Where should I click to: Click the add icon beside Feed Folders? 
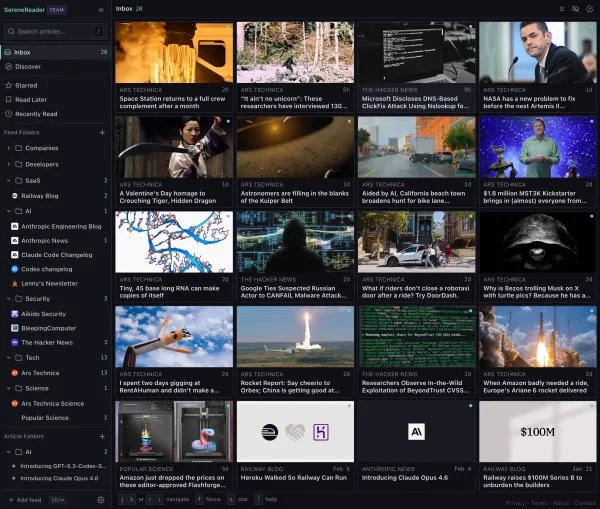click(x=102, y=132)
